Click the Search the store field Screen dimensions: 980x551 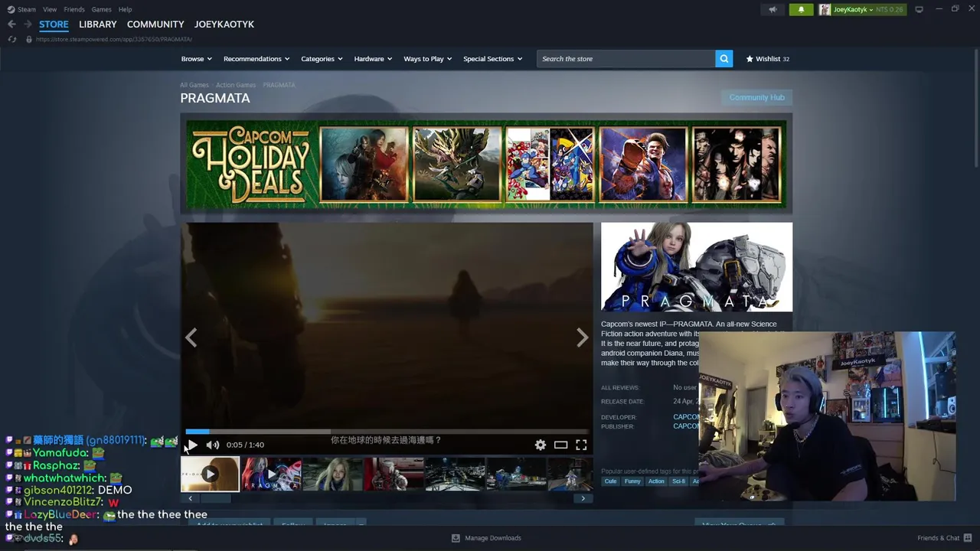click(x=626, y=59)
